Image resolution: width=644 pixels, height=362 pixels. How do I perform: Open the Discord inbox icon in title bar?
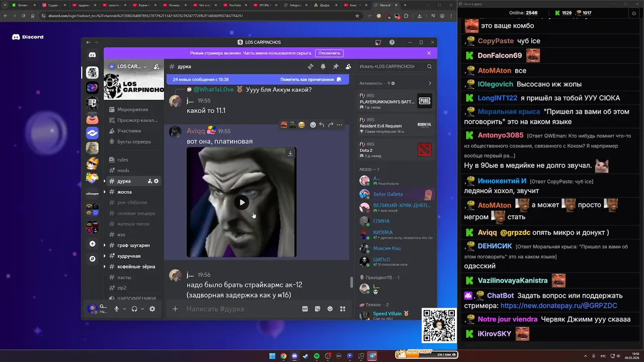point(378,42)
